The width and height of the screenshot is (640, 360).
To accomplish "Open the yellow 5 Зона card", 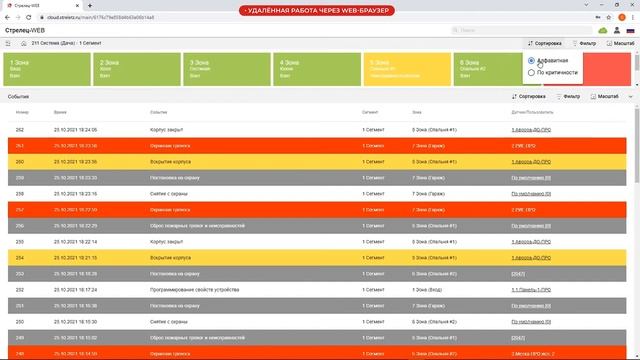I will pos(407,69).
